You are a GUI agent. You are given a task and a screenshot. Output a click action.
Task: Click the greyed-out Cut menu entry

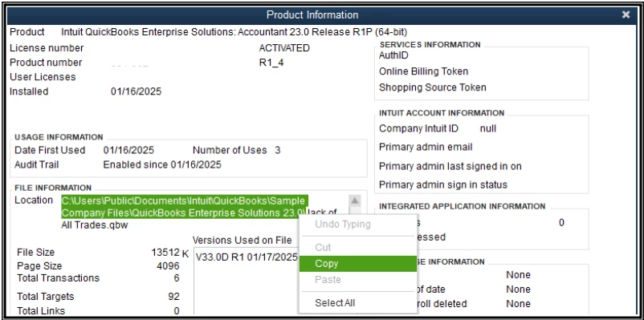[x=358, y=247]
